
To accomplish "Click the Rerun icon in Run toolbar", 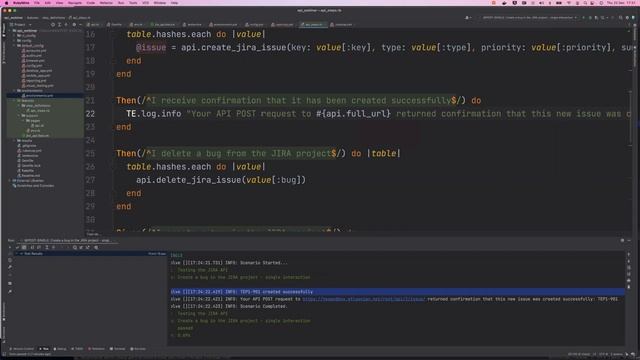I will tap(10, 247).
